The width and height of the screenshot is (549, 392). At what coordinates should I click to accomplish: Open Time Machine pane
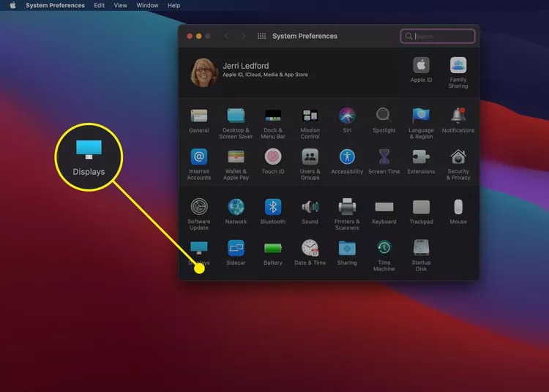pos(384,255)
